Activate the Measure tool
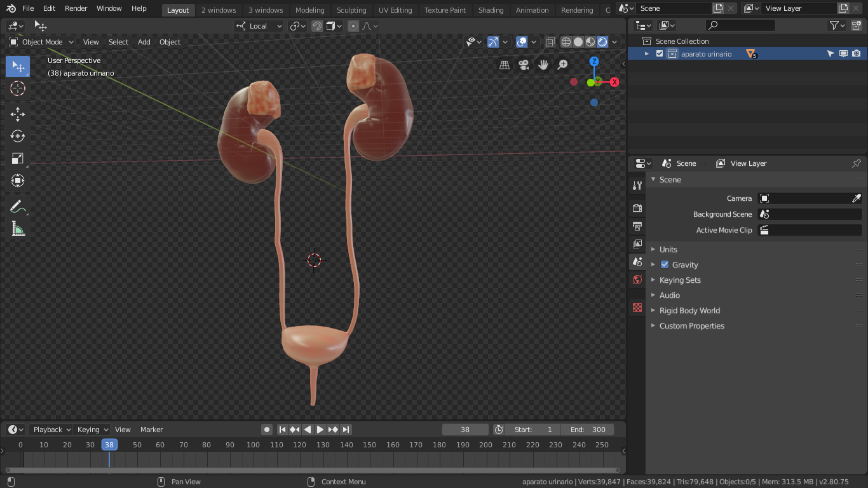This screenshot has height=488, width=868. pyautogui.click(x=17, y=227)
